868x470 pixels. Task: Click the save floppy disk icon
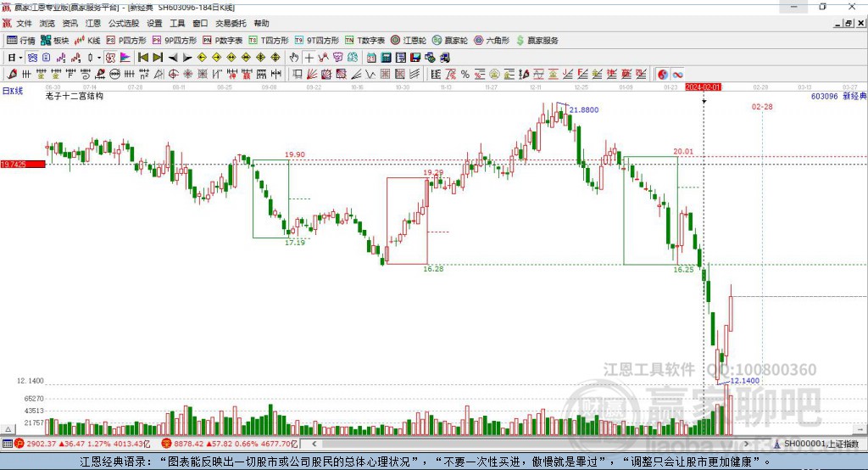coord(415,58)
